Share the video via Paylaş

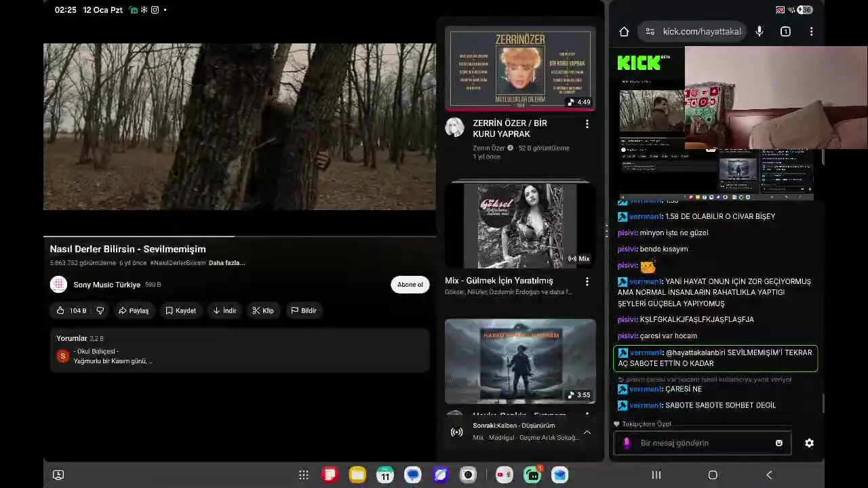pos(133,310)
